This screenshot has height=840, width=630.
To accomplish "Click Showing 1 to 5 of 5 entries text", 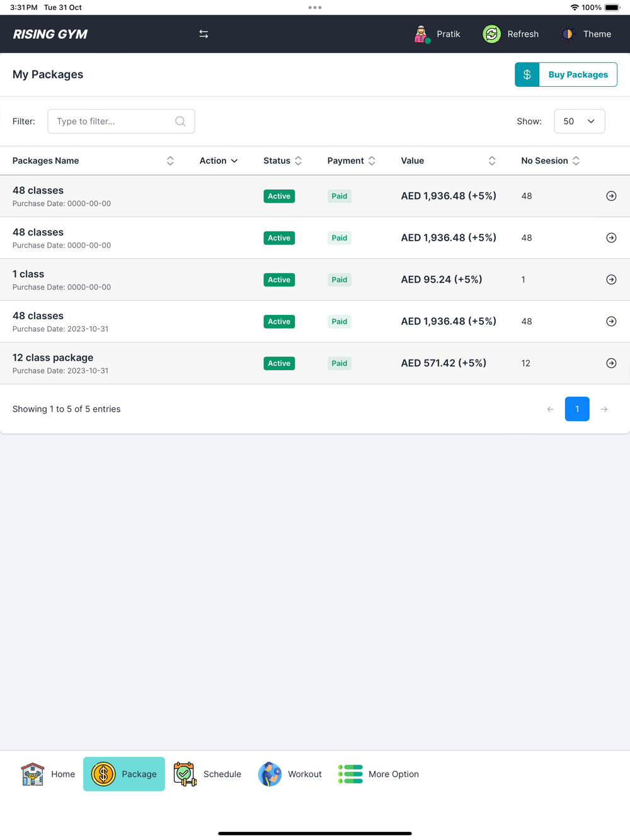I will [x=67, y=409].
